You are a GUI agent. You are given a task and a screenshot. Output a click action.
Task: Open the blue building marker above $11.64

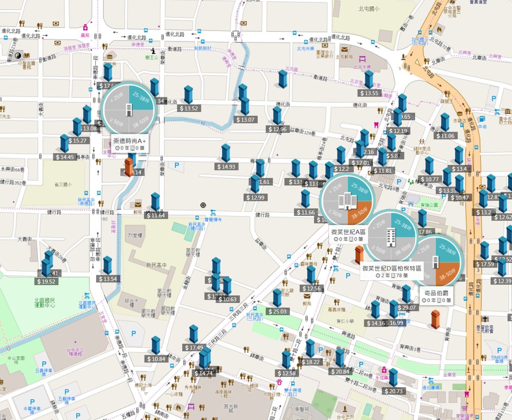click(x=155, y=202)
